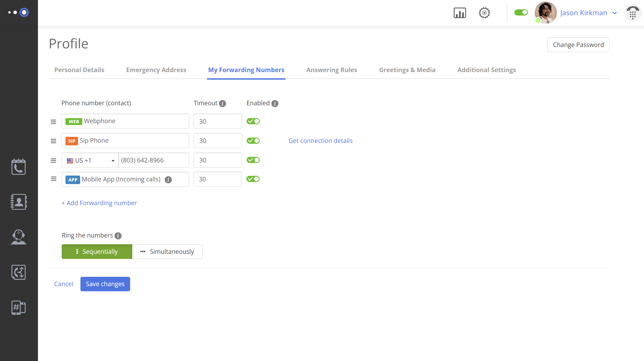The height and width of the screenshot is (361, 644).
Task: Open the US +1 country code dropdown
Action: click(90, 160)
